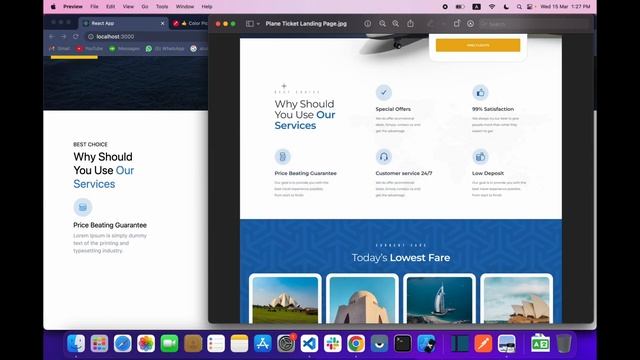Open the View menu
The height and width of the screenshot is (360, 640).
pyautogui.click(x=128, y=7)
